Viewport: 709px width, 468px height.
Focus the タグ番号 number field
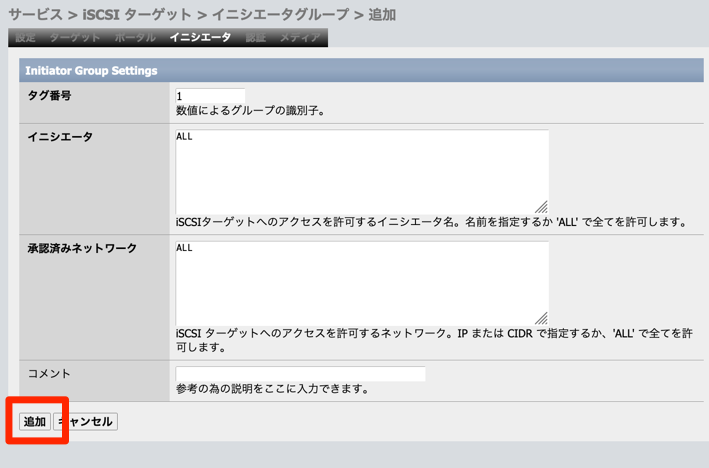(210, 96)
